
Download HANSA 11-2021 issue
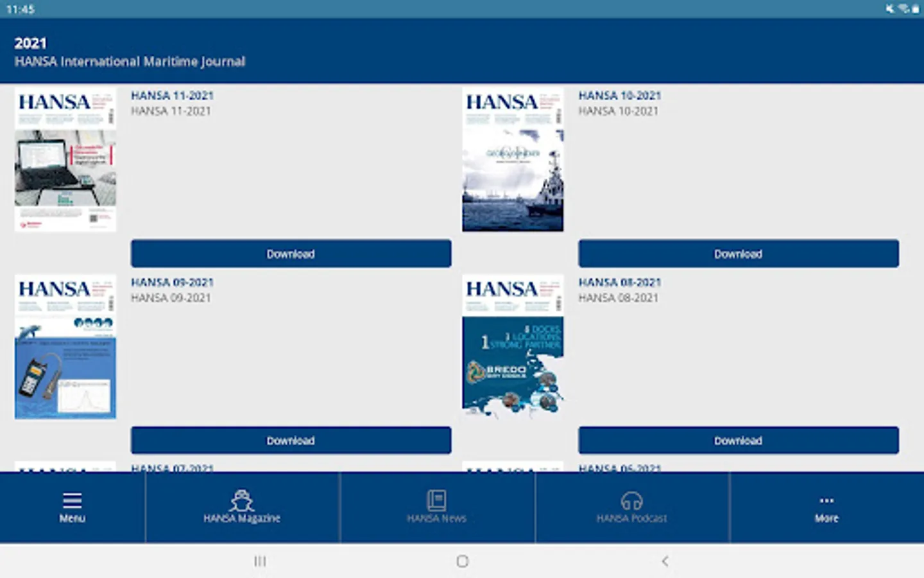pyautogui.click(x=291, y=254)
